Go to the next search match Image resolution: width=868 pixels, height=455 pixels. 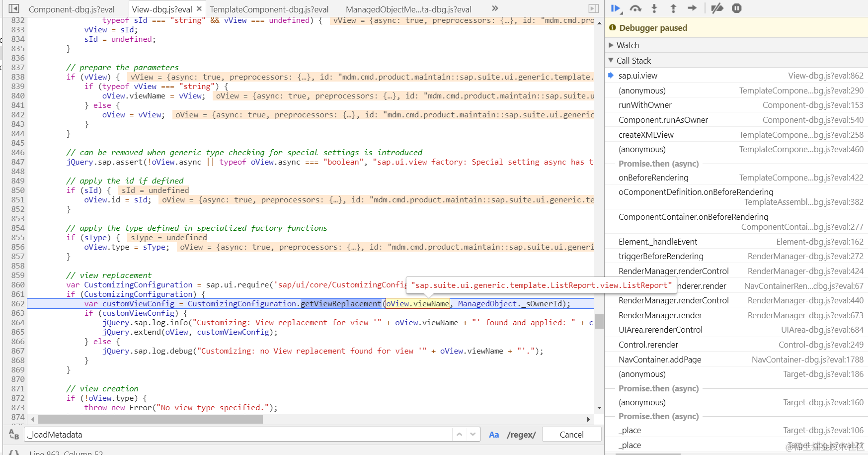(x=473, y=434)
